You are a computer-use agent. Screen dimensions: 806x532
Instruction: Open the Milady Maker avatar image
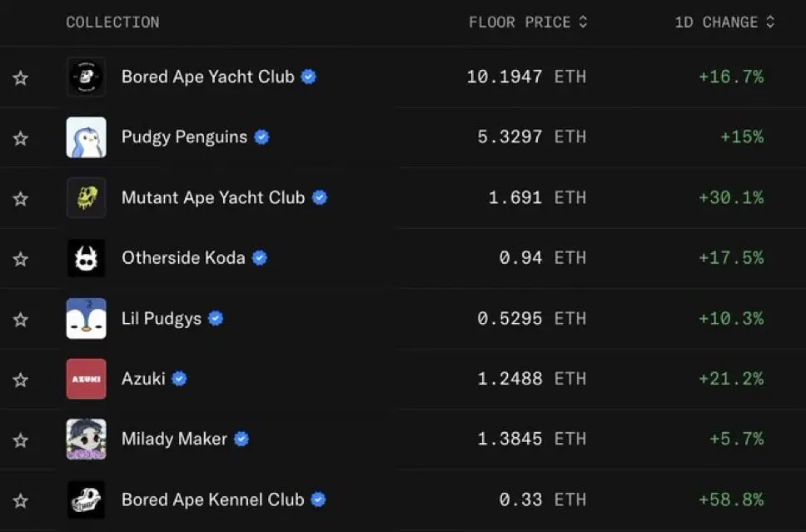pos(87,439)
